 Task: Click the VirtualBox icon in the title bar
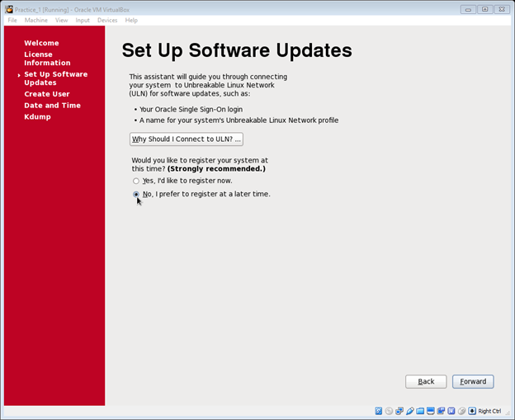pyautogui.click(x=9, y=9)
